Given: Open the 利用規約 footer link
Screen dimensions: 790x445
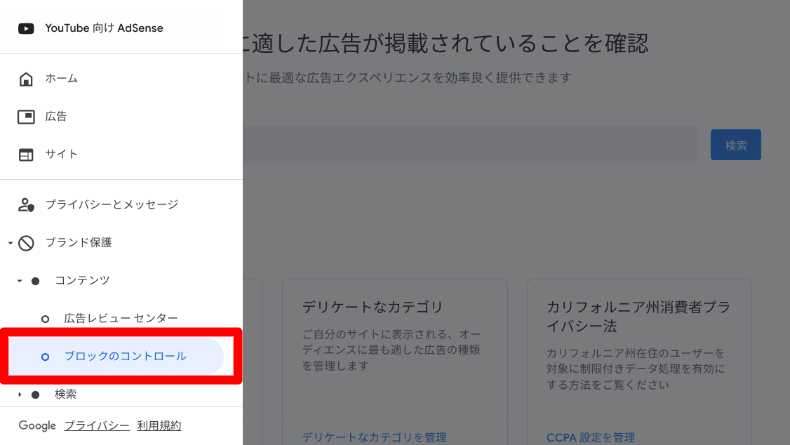Looking at the screenshot, I should (x=159, y=425).
